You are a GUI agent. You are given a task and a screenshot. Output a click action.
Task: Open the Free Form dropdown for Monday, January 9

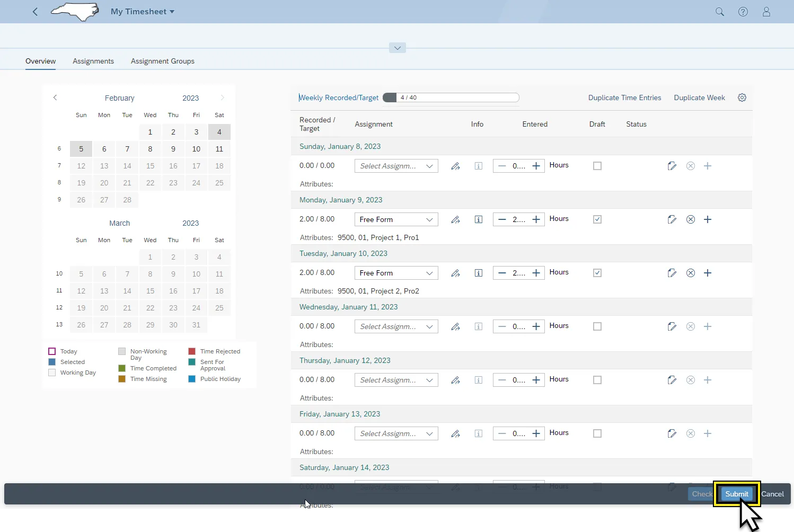point(396,219)
